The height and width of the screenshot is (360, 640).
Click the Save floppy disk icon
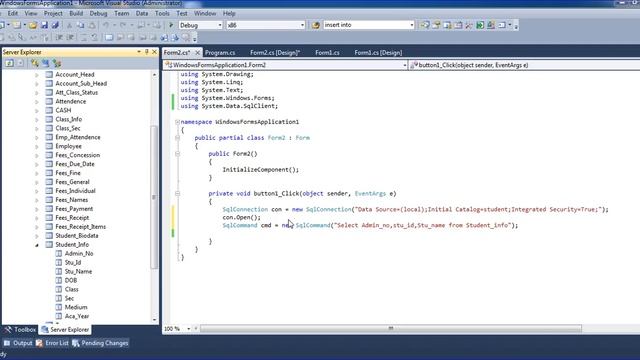click(44, 25)
